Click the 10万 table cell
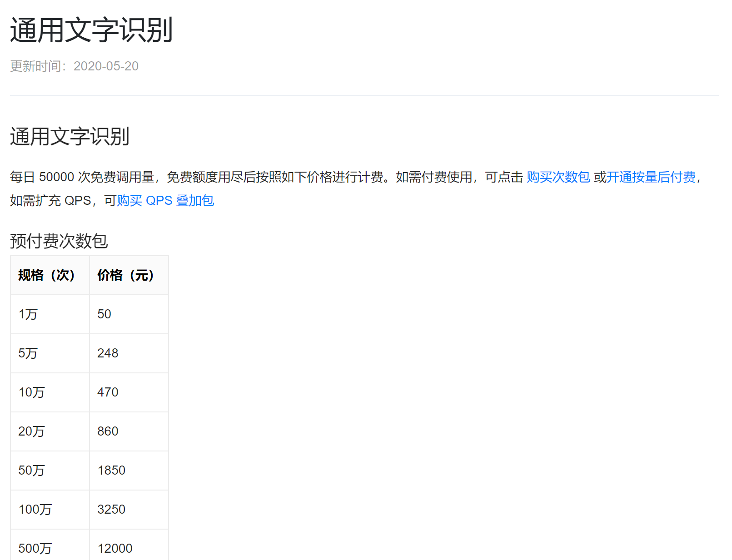This screenshot has width=732, height=560. click(31, 392)
